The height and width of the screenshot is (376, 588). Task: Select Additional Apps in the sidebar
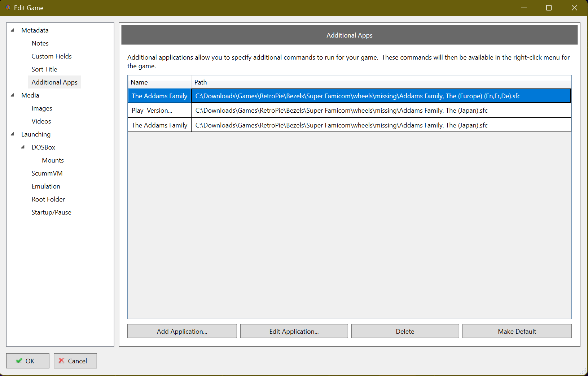[x=54, y=82]
